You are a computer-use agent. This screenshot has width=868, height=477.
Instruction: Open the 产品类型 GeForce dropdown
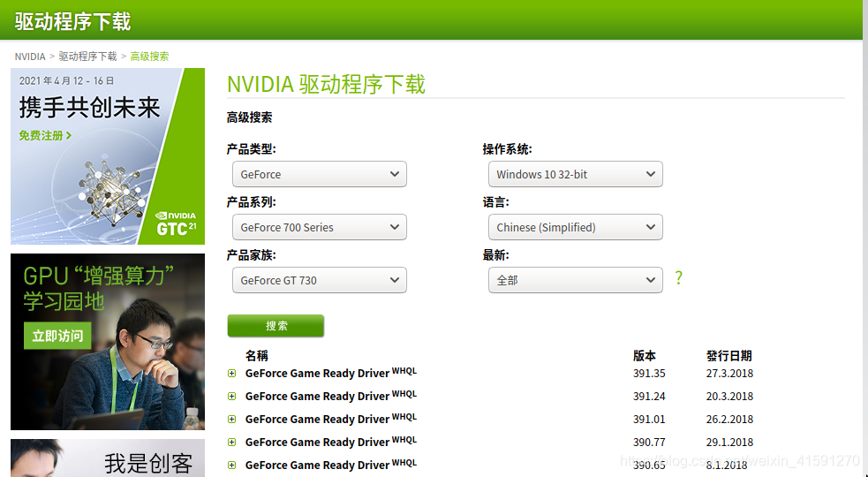(320, 174)
